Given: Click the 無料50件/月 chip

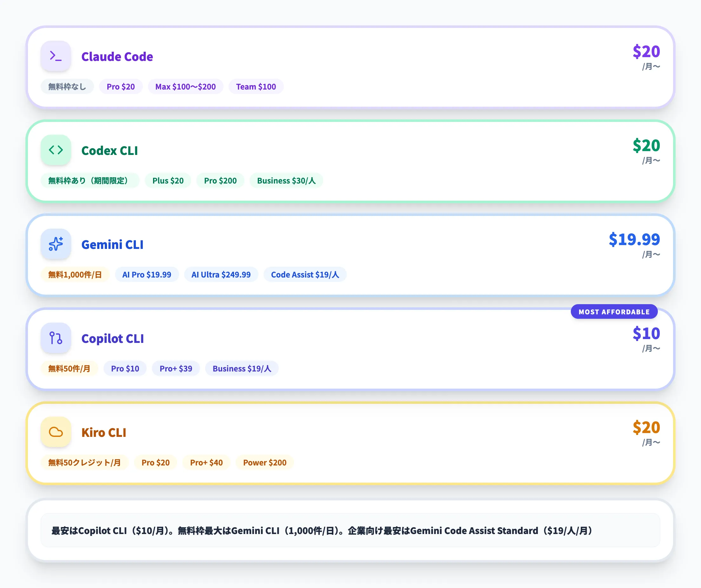Looking at the screenshot, I should pos(69,369).
